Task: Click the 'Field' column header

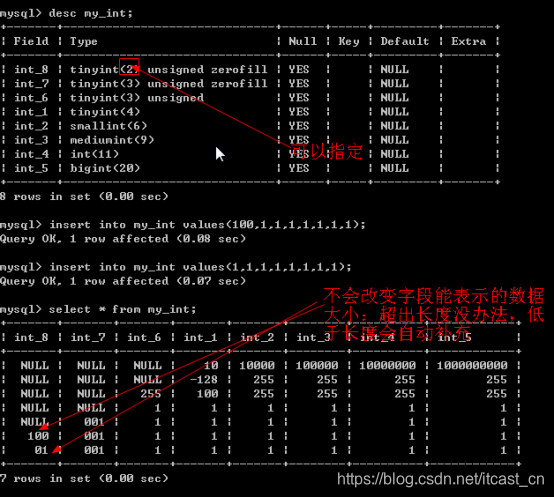Action: (x=31, y=41)
